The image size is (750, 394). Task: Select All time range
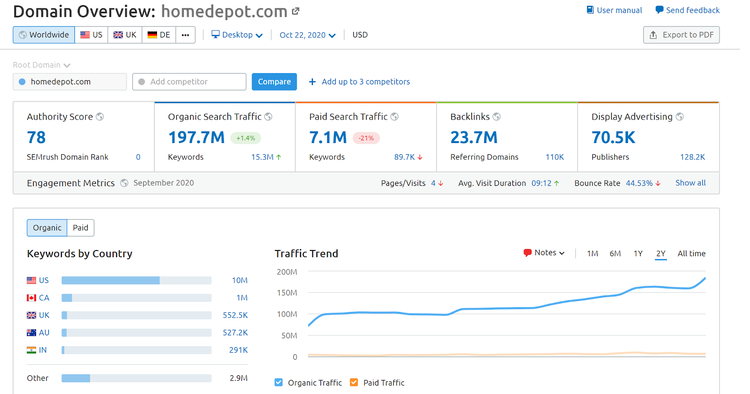[x=691, y=253]
